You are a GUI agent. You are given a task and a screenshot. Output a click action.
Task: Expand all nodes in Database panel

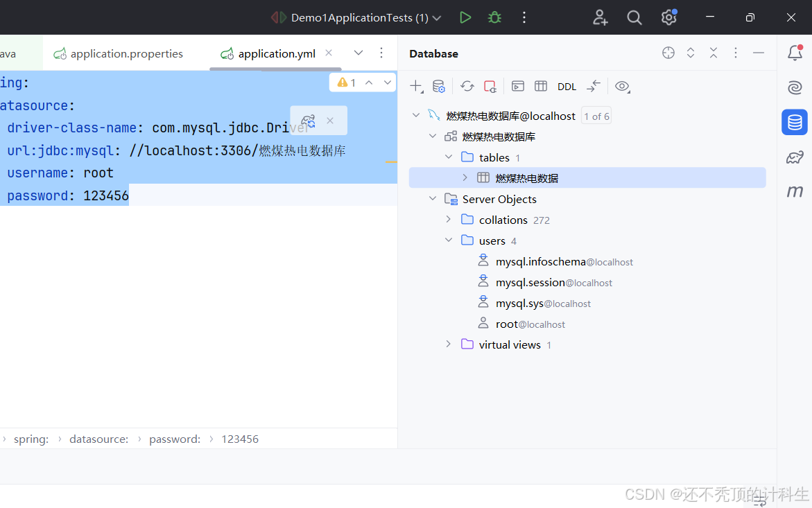pos(690,53)
